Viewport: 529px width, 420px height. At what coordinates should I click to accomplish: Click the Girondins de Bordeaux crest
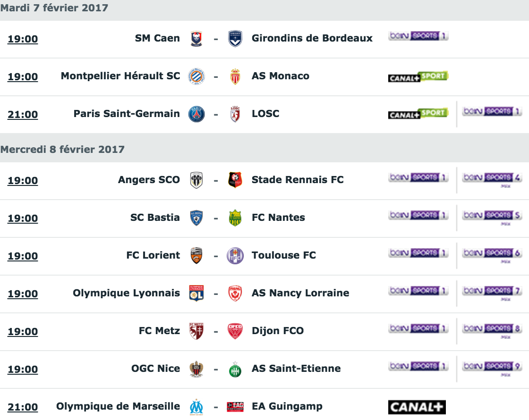235,39
